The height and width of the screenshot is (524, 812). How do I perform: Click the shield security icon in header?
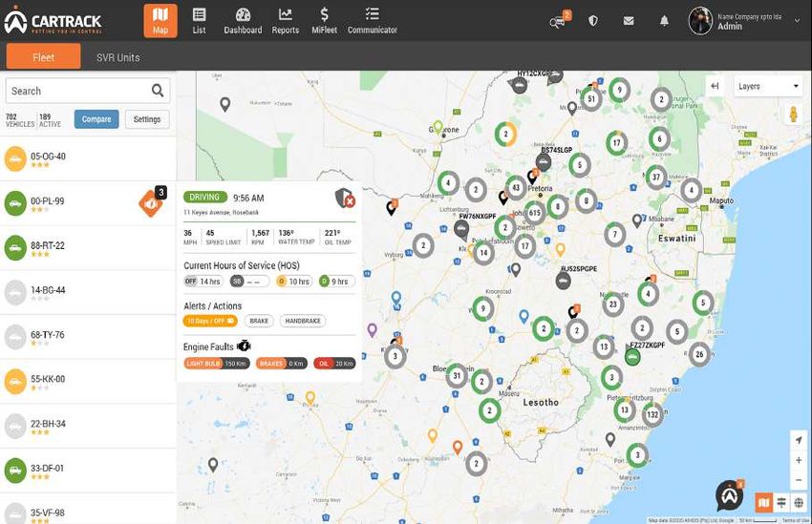593,21
